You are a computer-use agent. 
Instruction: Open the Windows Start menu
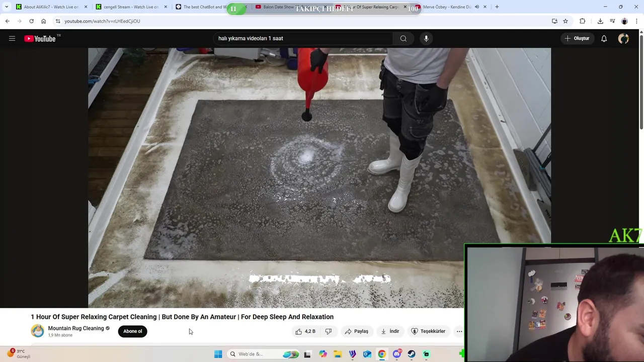[x=218, y=354]
